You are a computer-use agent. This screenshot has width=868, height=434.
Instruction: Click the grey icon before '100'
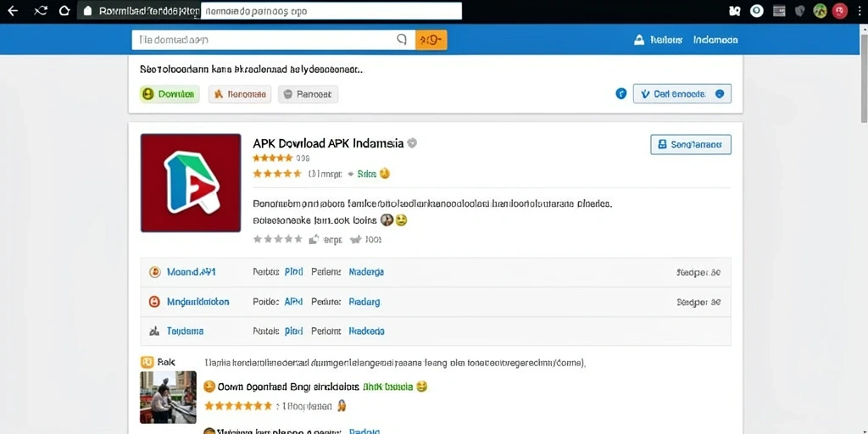tap(356, 239)
